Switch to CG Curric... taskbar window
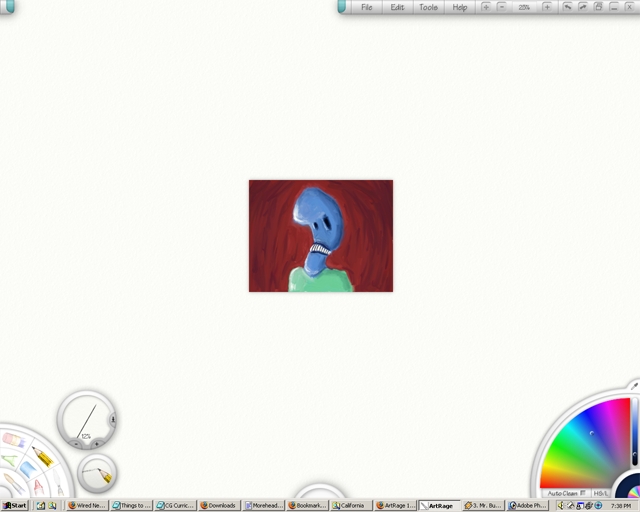640x512 pixels. click(176, 505)
